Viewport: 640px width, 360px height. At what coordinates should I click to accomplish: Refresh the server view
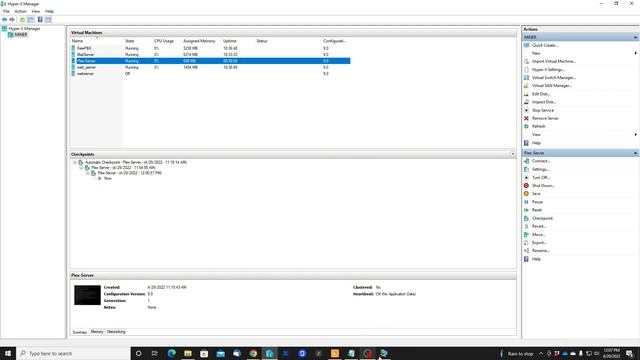click(x=538, y=127)
